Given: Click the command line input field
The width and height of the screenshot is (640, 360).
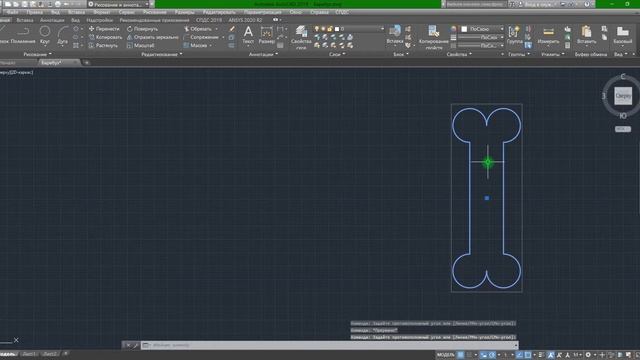Looking at the screenshot, I should click(x=330, y=345).
